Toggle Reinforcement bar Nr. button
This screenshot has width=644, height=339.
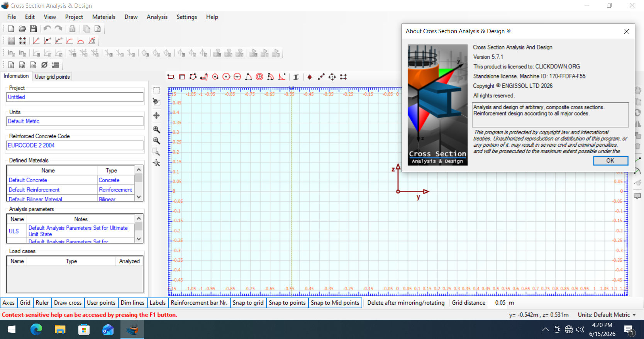click(199, 303)
